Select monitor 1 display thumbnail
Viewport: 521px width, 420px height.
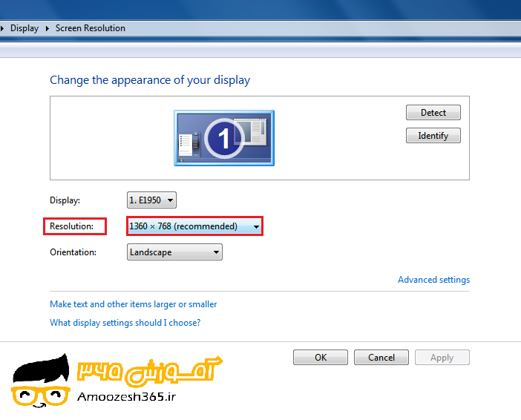coord(224,138)
